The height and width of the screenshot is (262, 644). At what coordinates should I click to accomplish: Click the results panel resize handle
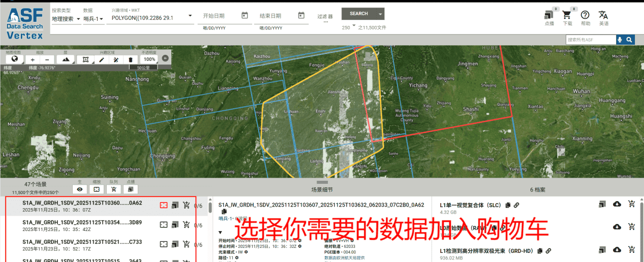322,182
